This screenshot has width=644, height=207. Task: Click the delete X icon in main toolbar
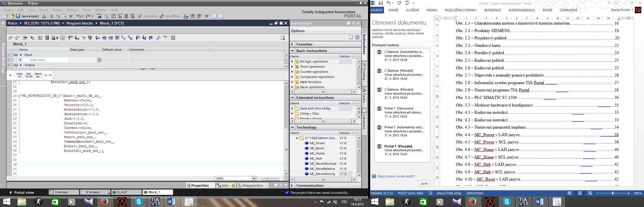[x=71, y=16]
